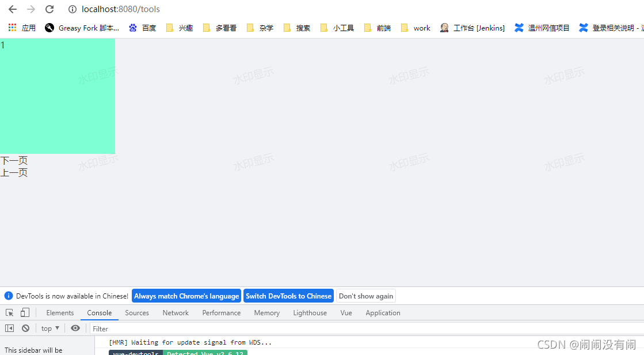The height and width of the screenshot is (355, 644).
Task: Open the Vue devtools tab
Action: 346,313
